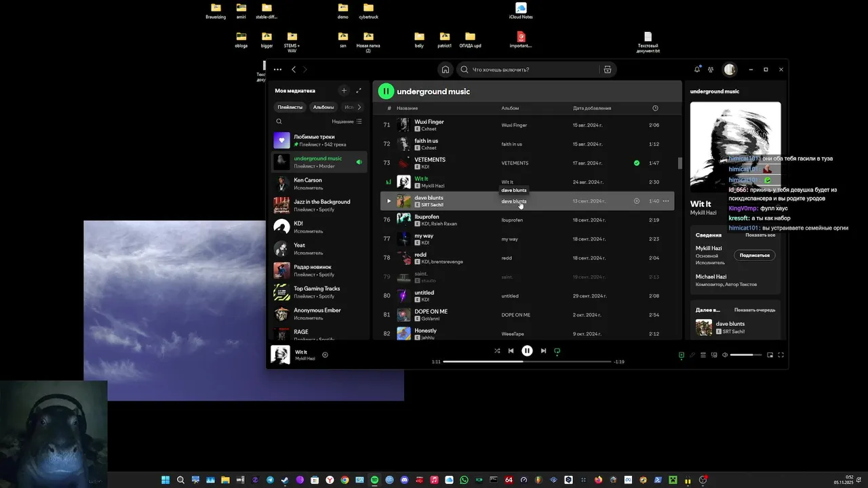Open the Недавние sort dropdown
Screen dimensions: 868x488
[347, 121]
